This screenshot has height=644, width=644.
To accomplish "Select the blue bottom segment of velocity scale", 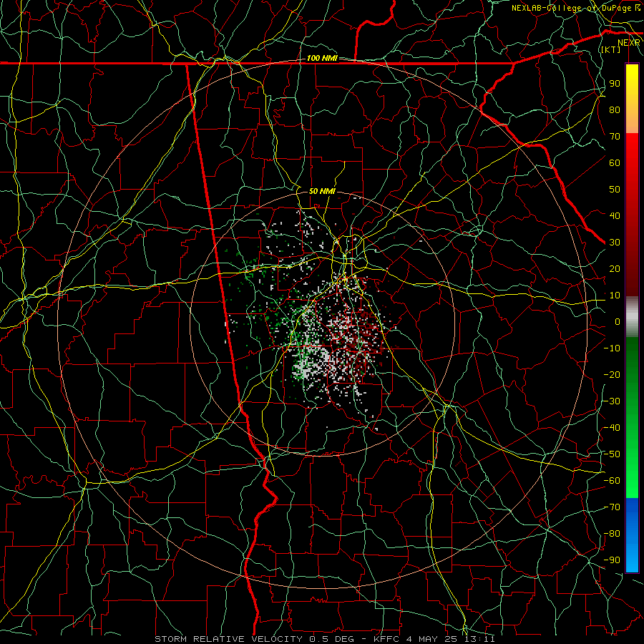I will pyautogui.click(x=632, y=535).
